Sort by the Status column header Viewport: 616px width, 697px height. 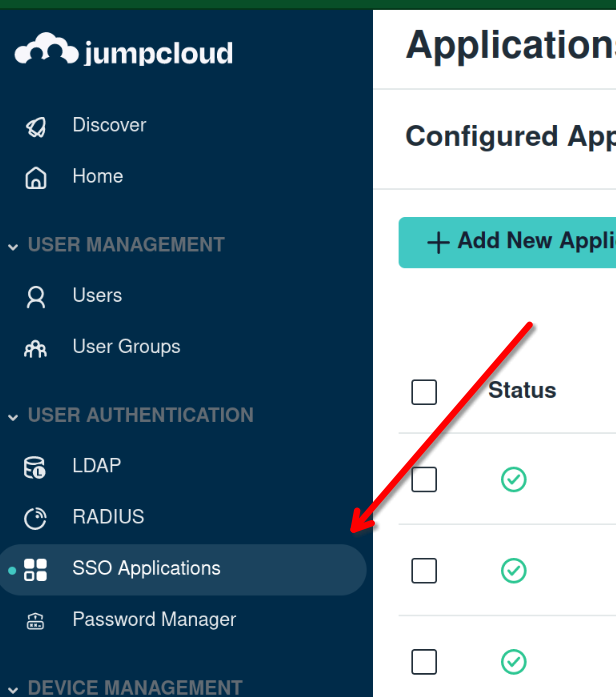click(522, 390)
